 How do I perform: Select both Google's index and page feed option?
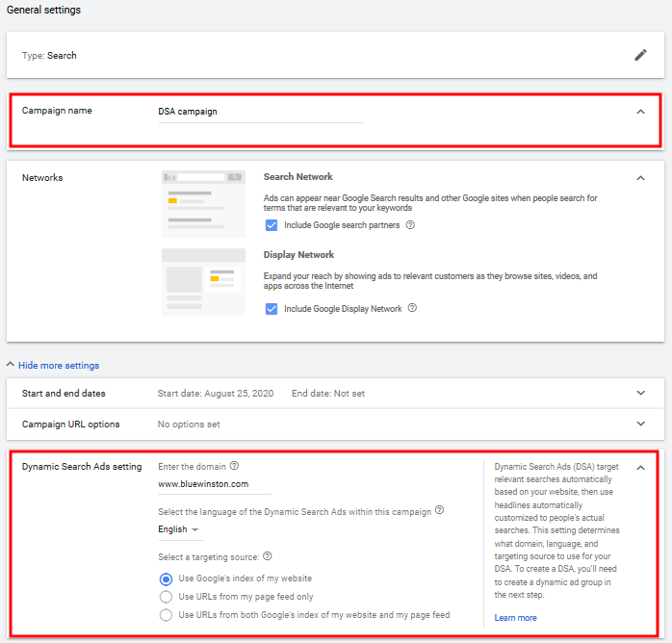pos(166,615)
